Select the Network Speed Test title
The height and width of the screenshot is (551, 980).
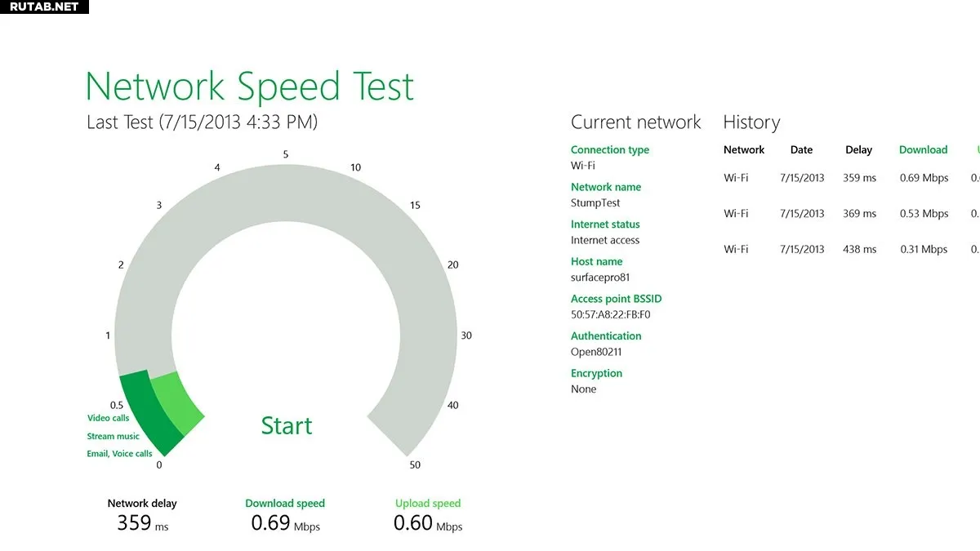[x=250, y=87]
